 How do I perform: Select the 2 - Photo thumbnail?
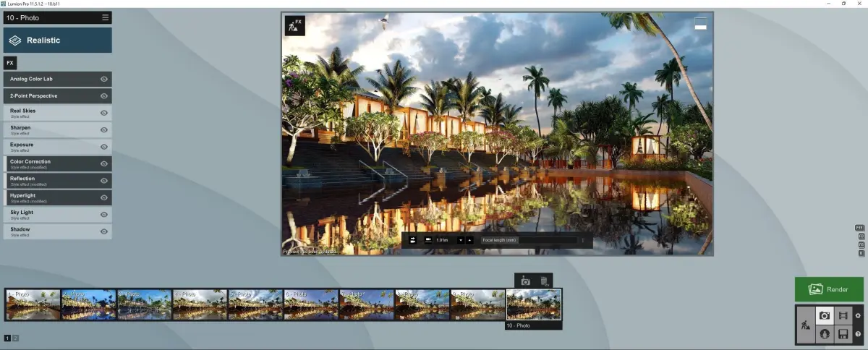(x=89, y=304)
